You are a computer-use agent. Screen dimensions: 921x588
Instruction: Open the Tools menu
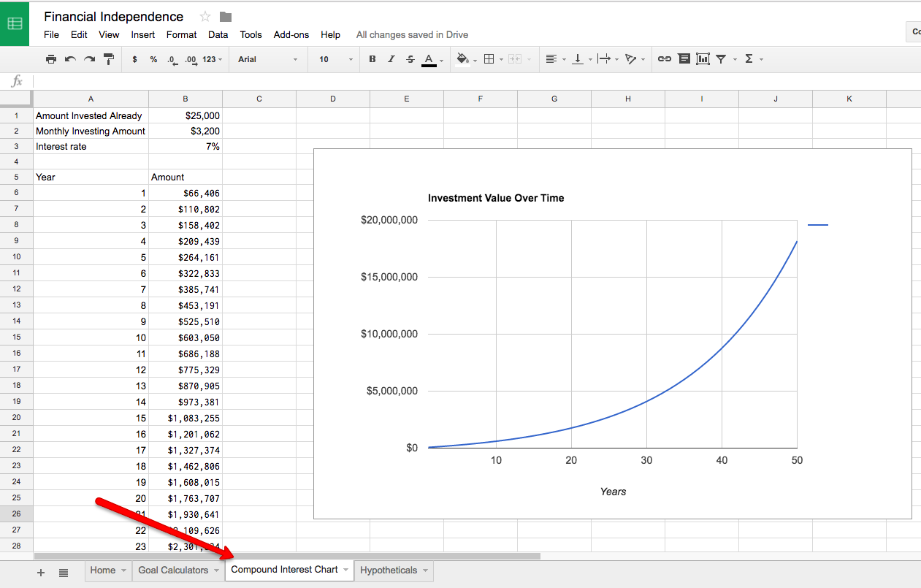point(251,34)
